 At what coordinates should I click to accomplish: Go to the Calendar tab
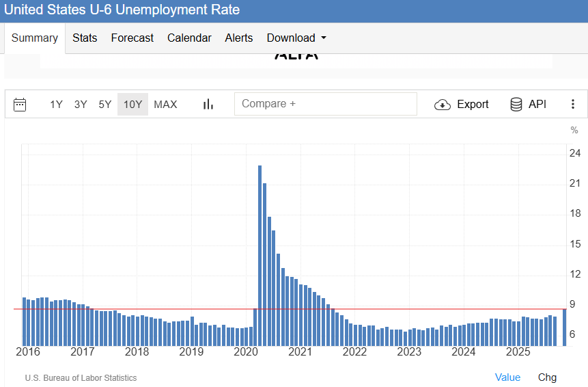189,38
